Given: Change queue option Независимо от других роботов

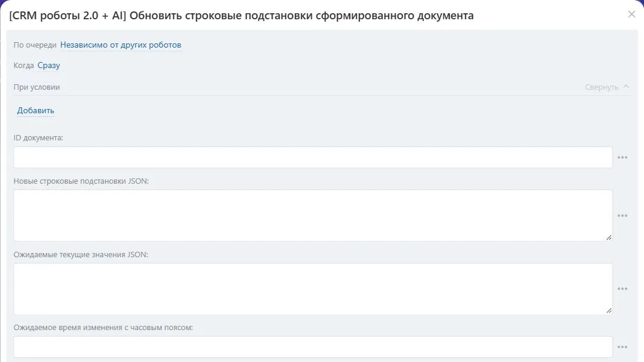Looking at the screenshot, I should 121,45.
